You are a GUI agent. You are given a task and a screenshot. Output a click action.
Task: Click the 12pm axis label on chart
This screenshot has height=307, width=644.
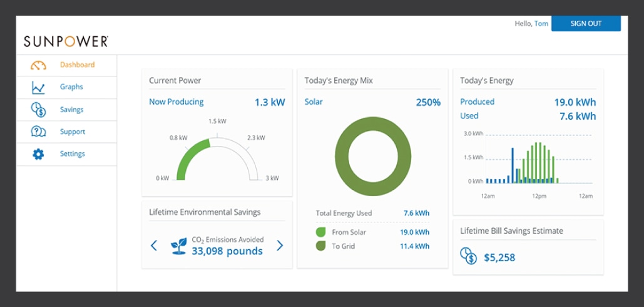[x=539, y=196]
